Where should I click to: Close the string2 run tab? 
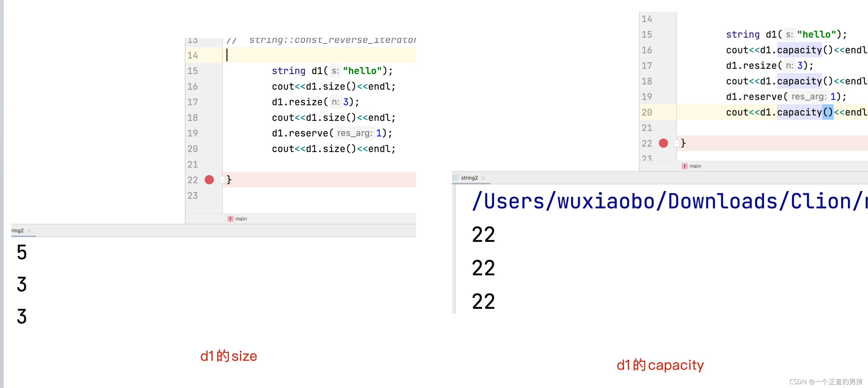(483, 178)
